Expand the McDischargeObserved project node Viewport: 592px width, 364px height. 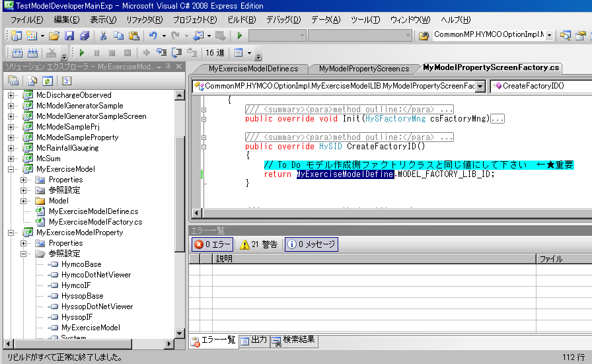click(x=11, y=95)
